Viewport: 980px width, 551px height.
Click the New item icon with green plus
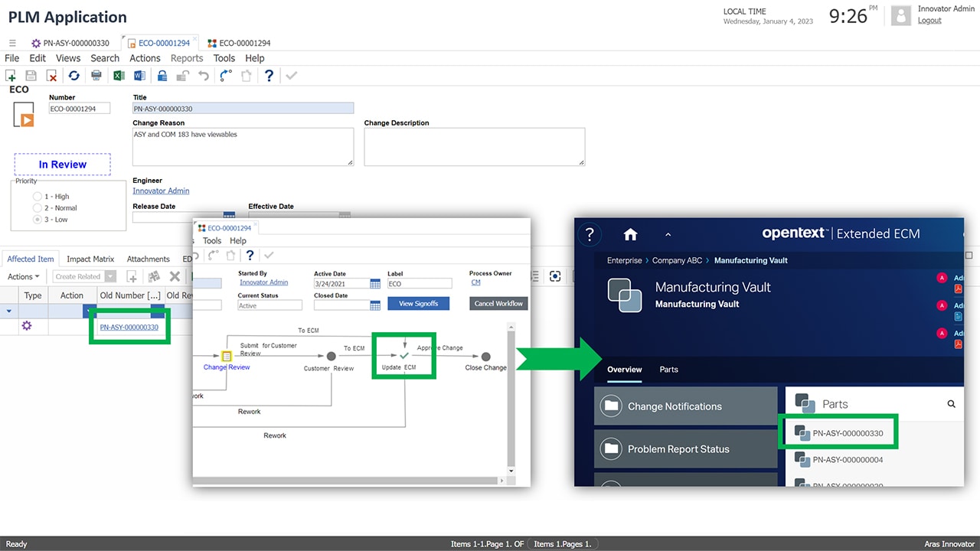11,76
